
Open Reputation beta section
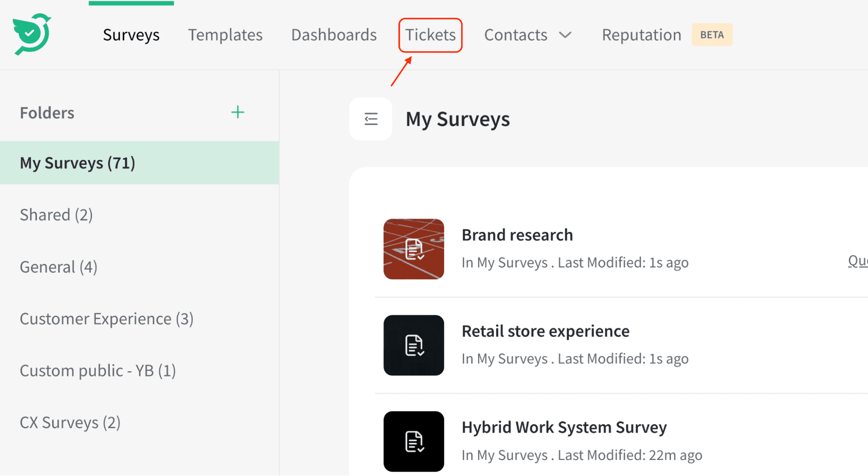[x=641, y=35]
